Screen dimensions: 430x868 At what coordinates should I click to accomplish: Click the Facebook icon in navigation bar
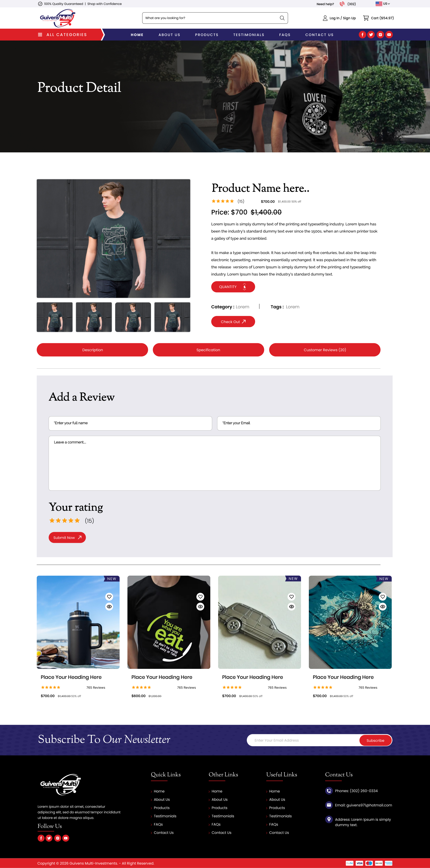click(362, 35)
